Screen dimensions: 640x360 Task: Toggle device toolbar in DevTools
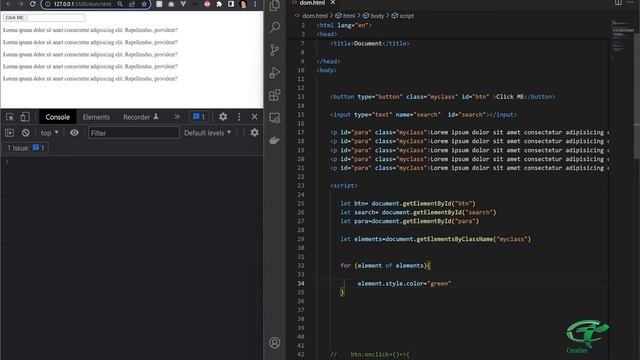coord(25,117)
